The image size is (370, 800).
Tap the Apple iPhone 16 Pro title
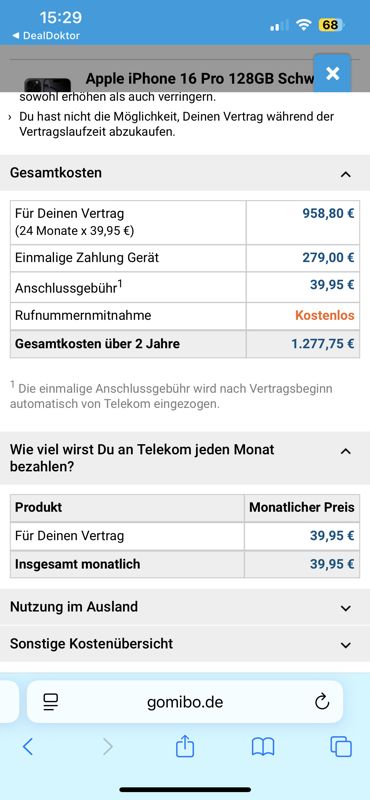point(200,79)
